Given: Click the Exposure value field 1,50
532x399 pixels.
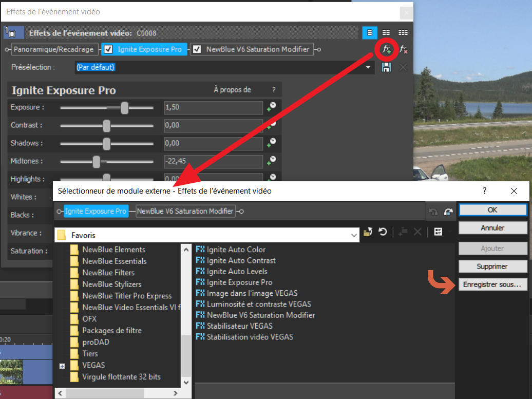Looking at the screenshot, I should coord(214,107).
